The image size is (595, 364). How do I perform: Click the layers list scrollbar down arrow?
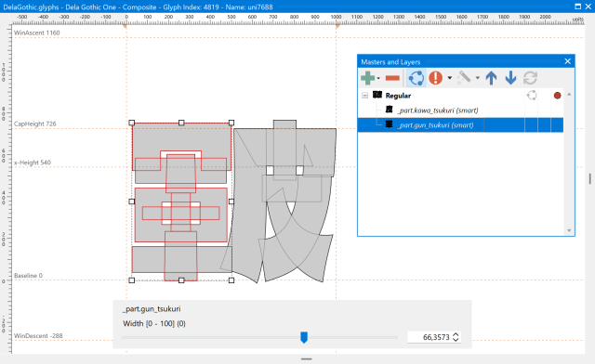[x=569, y=230]
